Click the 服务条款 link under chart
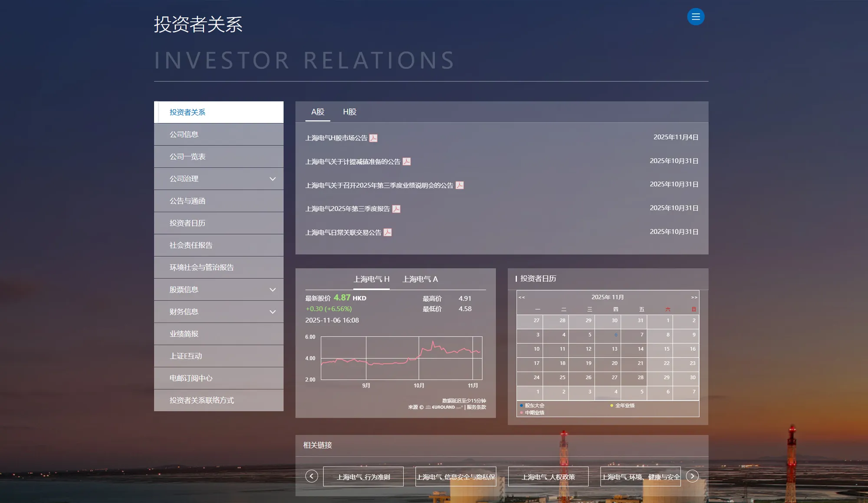 (476, 407)
